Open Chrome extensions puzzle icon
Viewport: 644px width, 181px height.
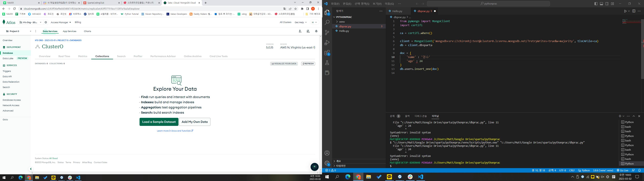[302, 9]
